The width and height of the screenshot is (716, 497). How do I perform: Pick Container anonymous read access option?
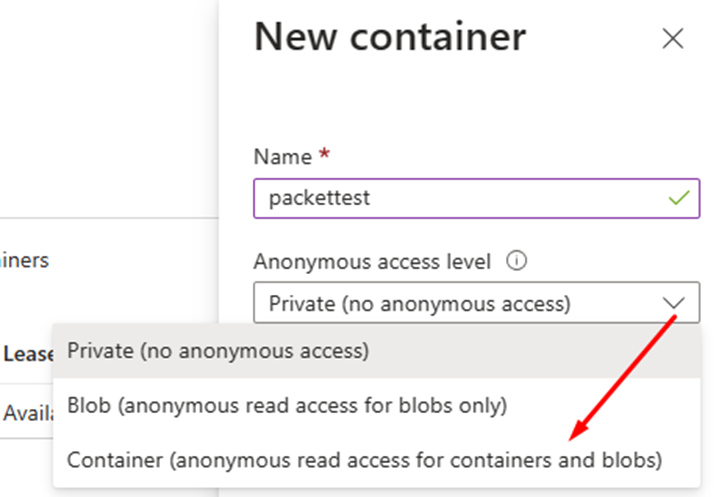[x=364, y=460]
